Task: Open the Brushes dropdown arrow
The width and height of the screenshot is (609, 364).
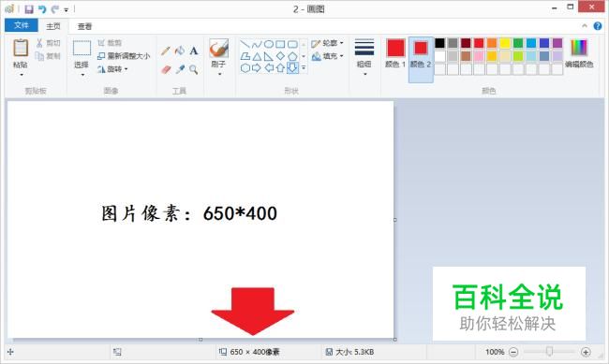Action: [219, 74]
